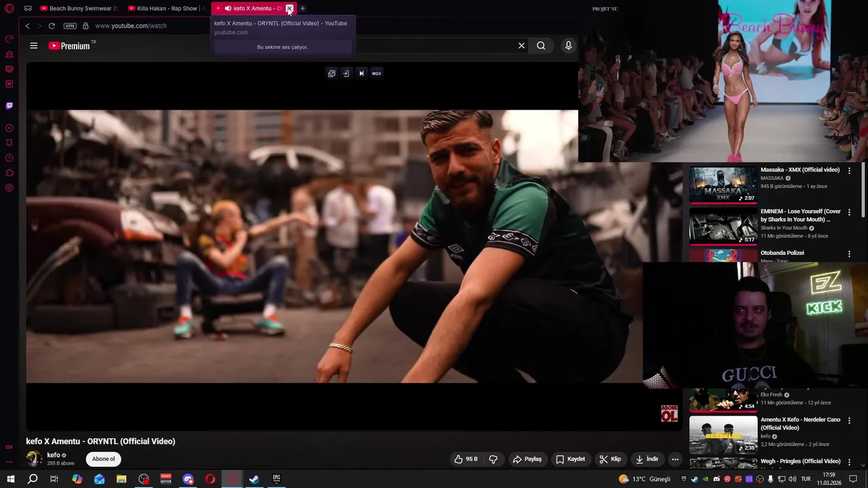
Task: Open the Windows notification center icon
Action: pos(853,479)
